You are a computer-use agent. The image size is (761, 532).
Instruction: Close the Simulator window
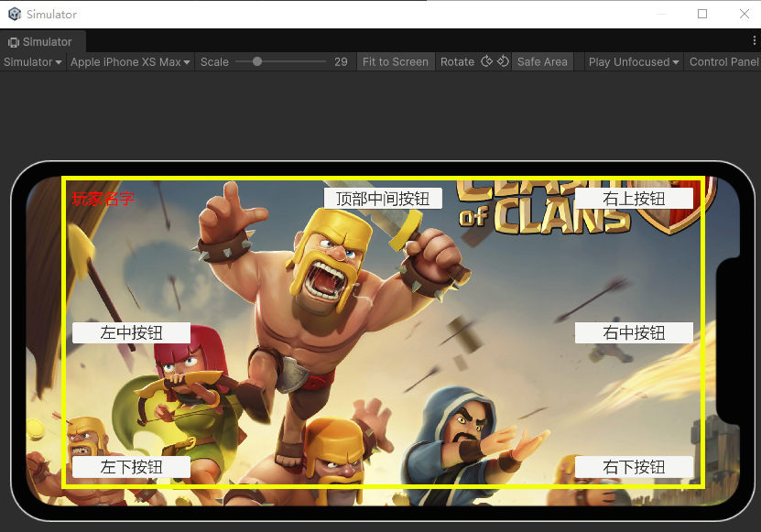tap(744, 14)
